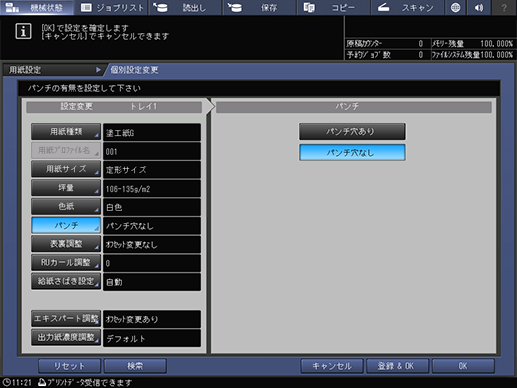The height and width of the screenshot is (388, 517).
Task: Select パンチ穴なし punch option
Action: tap(352, 152)
